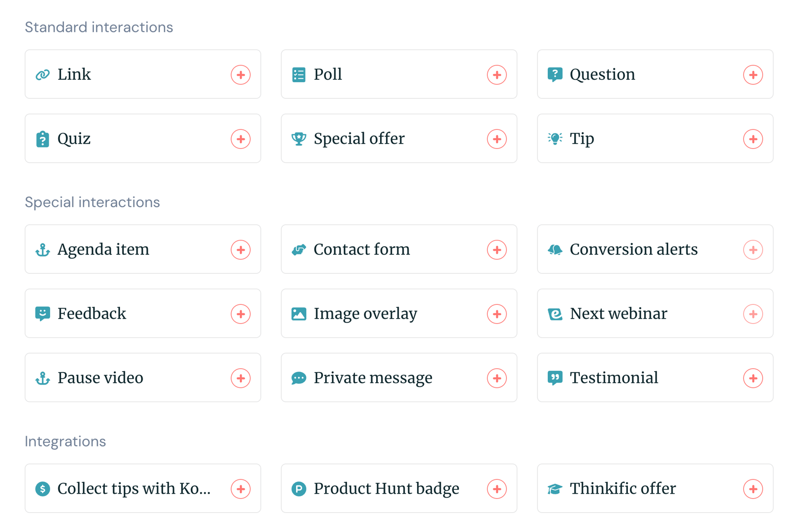Select the Next webinar eWebinar icon
This screenshot has width=799, height=532.
(555, 314)
